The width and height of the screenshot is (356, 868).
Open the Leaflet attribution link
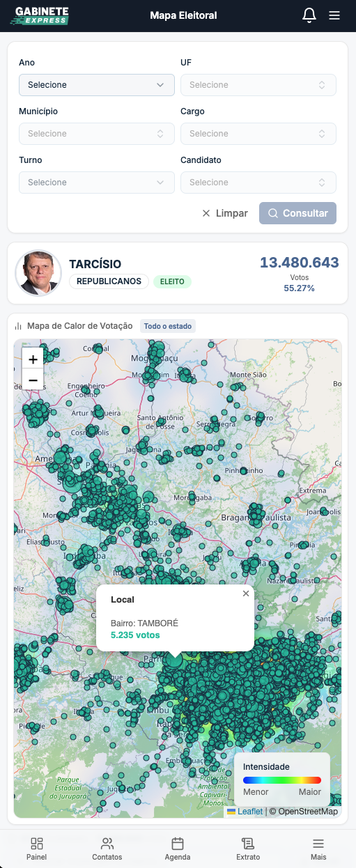[245, 812]
